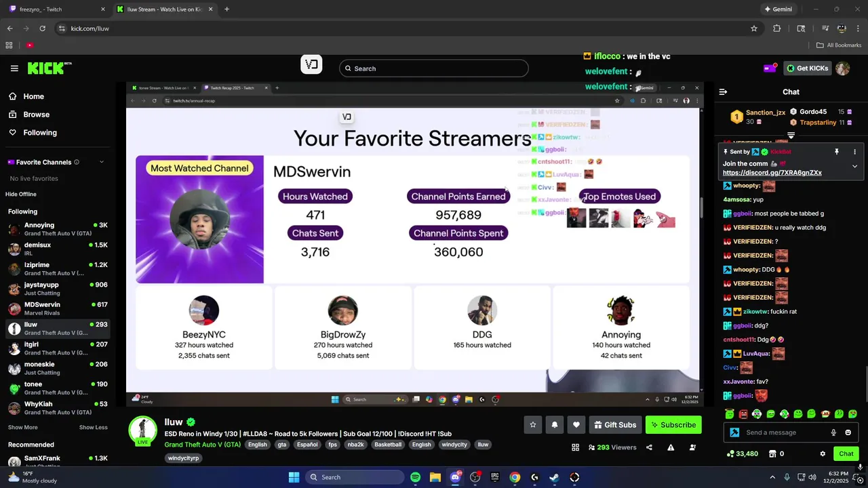The width and height of the screenshot is (868, 488).
Task: Type in the Send a message field
Action: [x=784, y=432]
